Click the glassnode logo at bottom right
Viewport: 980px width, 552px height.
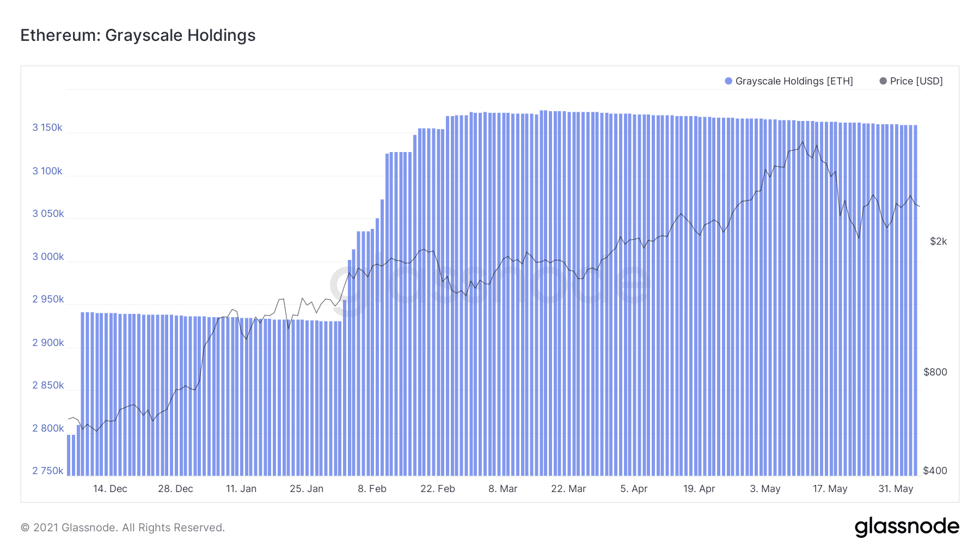[x=906, y=527]
